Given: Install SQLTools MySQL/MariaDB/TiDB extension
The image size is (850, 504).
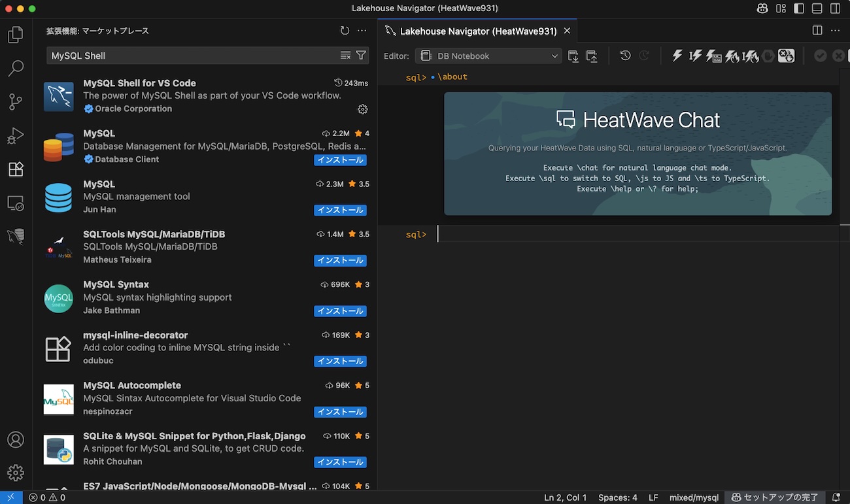Looking at the screenshot, I should tap(340, 260).
